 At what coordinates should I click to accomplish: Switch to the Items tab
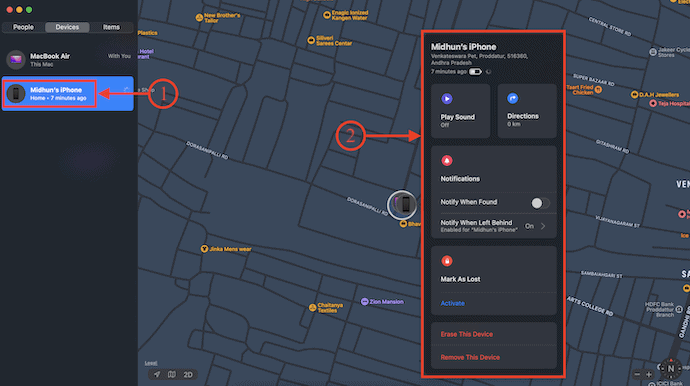[111, 27]
